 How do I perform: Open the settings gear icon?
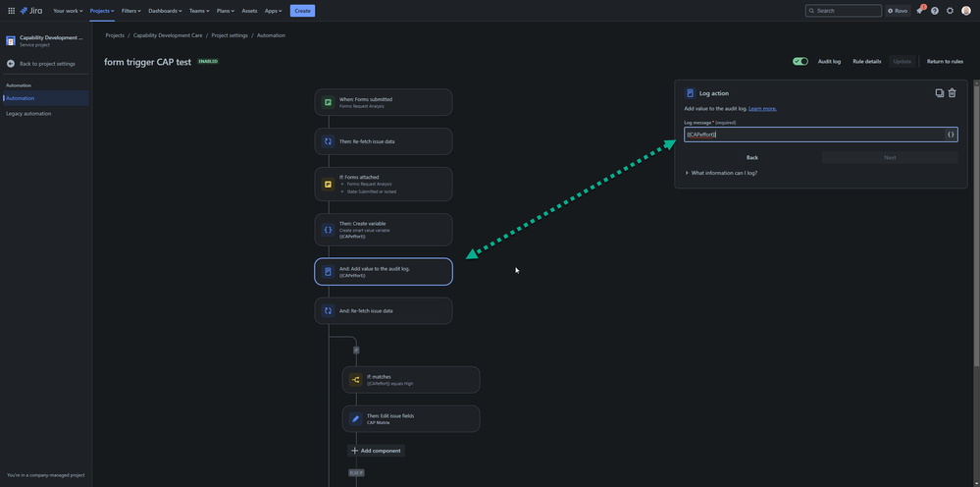tap(950, 11)
